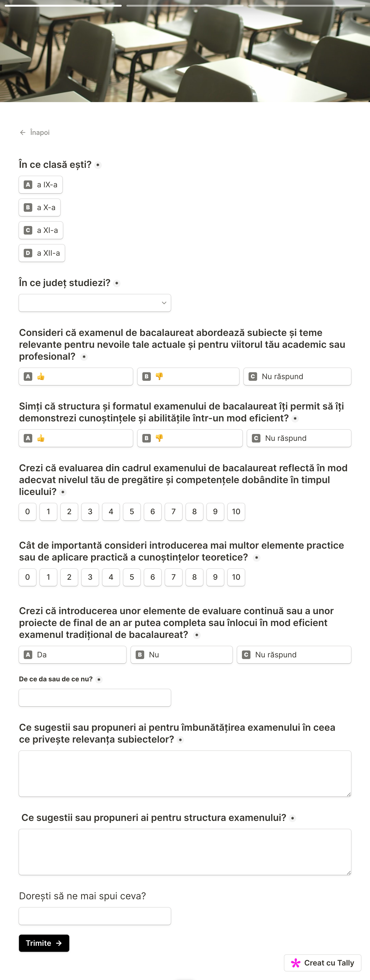Choose 'a XI-a' class option
Screen dimensions: 370x980
(x=41, y=230)
